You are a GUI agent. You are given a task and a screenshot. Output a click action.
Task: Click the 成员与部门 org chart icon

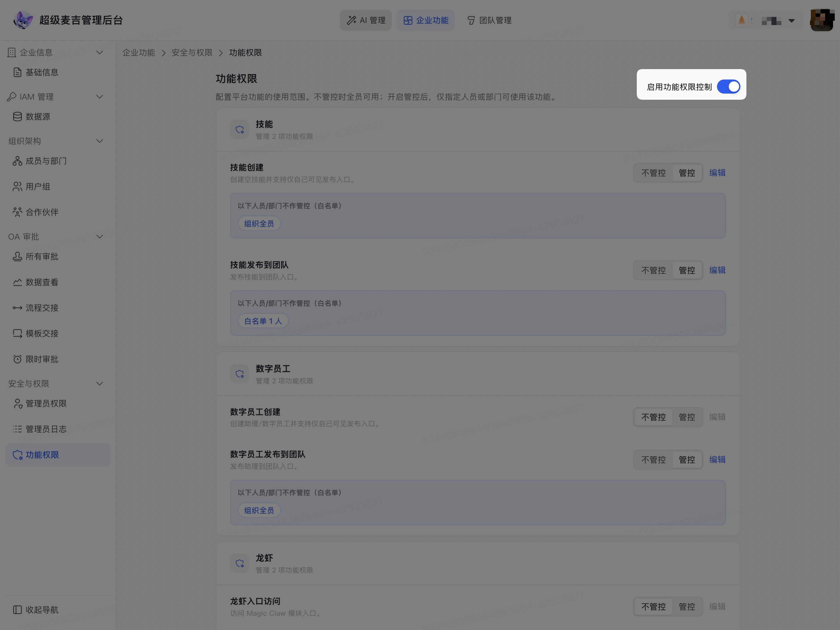[x=17, y=161]
